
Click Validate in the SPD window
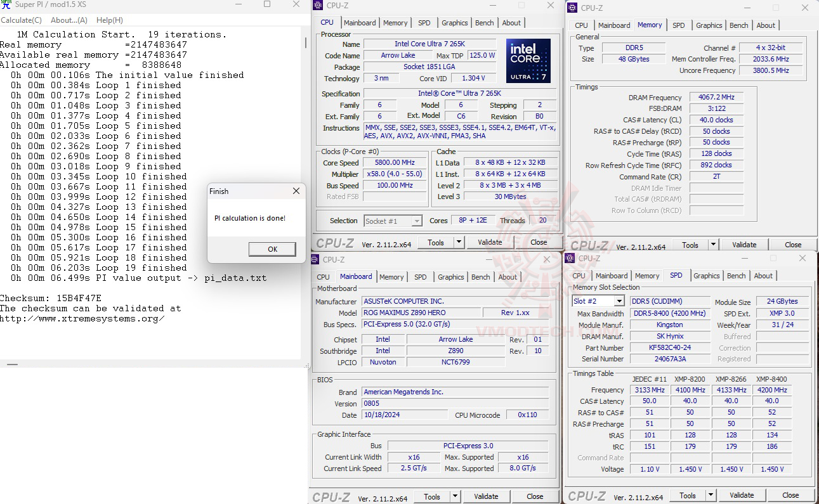coord(742,495)
